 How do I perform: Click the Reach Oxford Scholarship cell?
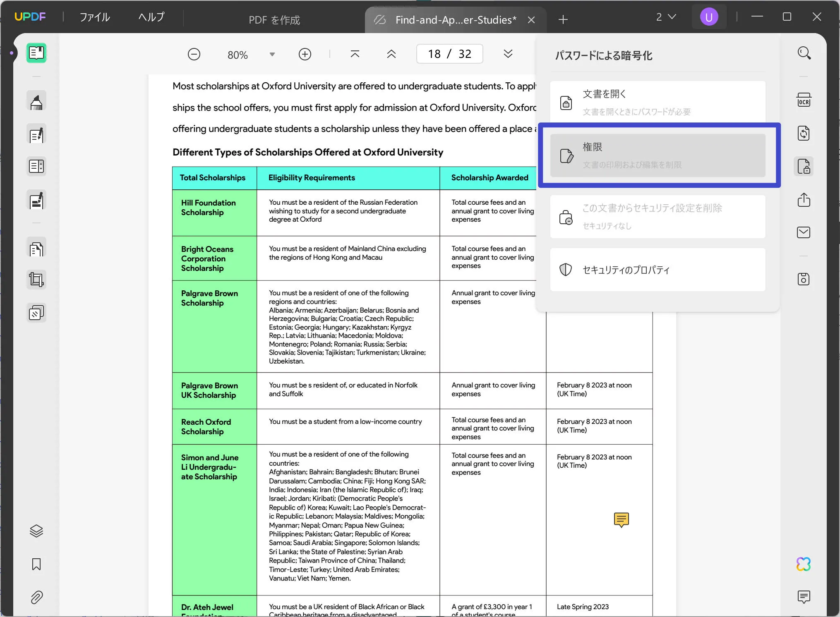[214, 427]
